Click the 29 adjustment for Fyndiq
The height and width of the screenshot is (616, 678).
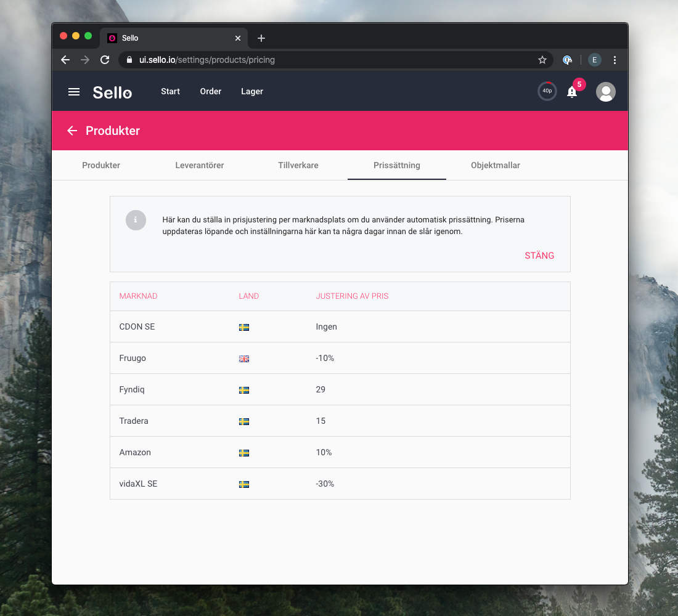tap(321, 390)
